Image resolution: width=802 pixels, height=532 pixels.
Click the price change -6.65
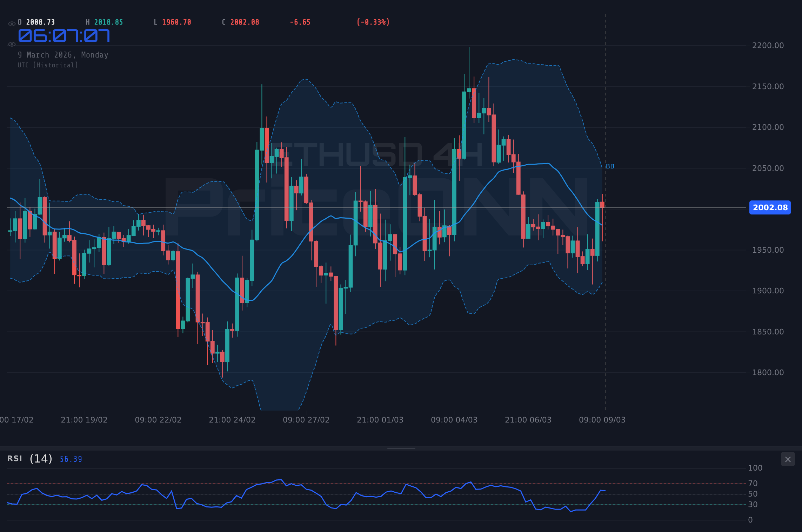[300, 22]
